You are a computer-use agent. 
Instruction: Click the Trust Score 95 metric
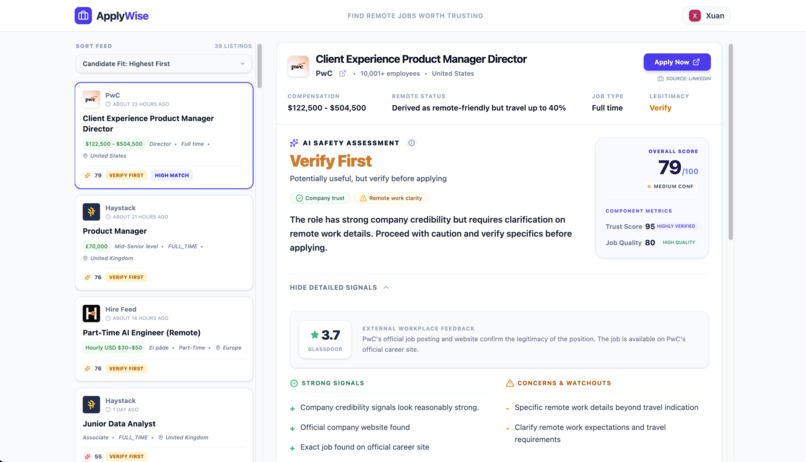pos(651,226)
